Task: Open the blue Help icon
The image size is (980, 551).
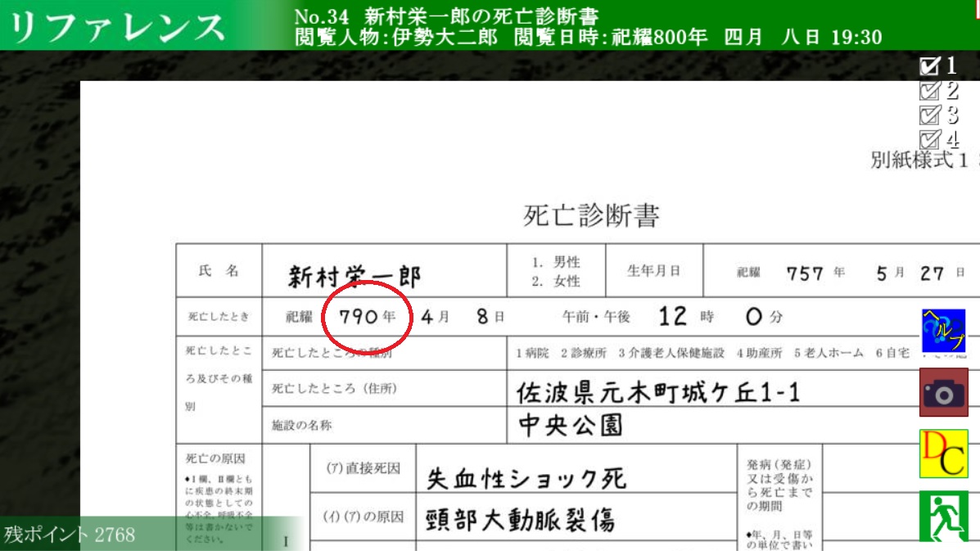Action: [943, 331]
